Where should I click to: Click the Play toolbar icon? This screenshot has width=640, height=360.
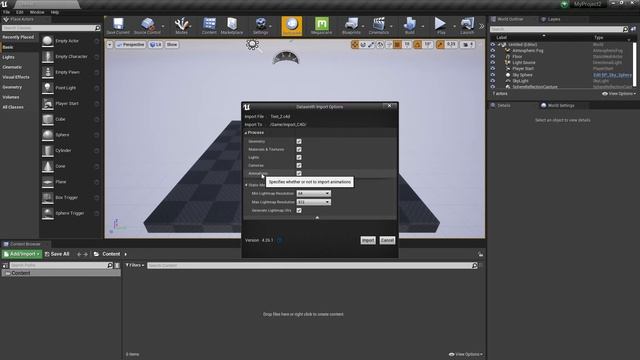(440, 24)
